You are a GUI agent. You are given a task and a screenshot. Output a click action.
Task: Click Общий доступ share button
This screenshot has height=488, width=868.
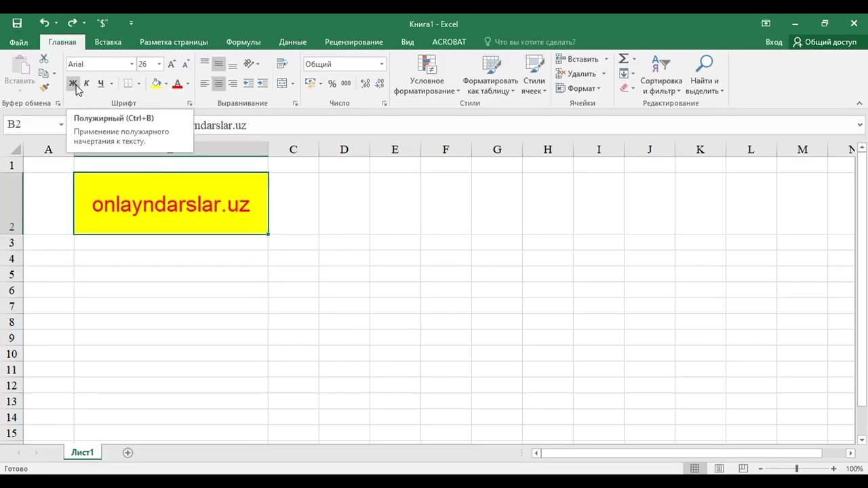[x=825, y=42]
